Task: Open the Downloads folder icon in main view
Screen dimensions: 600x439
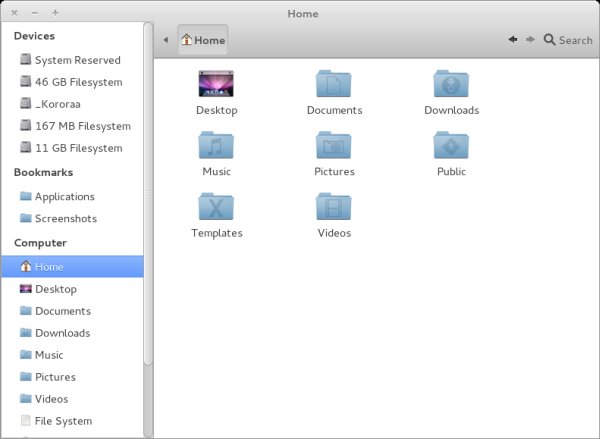Action: (451, 83)
